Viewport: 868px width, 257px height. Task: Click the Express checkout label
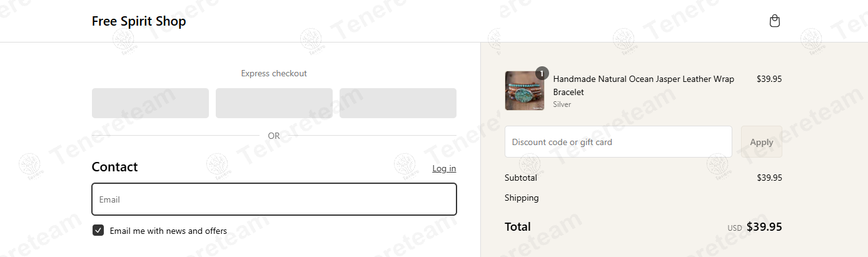274,73
